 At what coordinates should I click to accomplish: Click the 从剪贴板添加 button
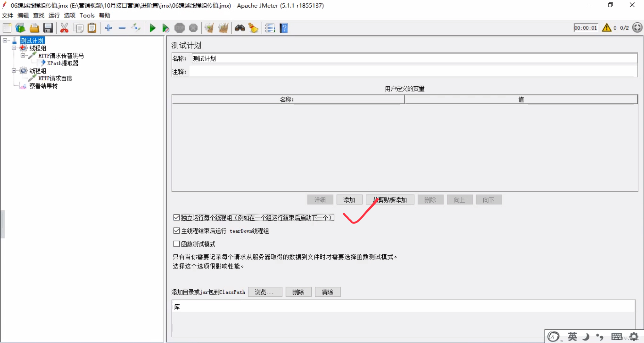click(390, 200)
